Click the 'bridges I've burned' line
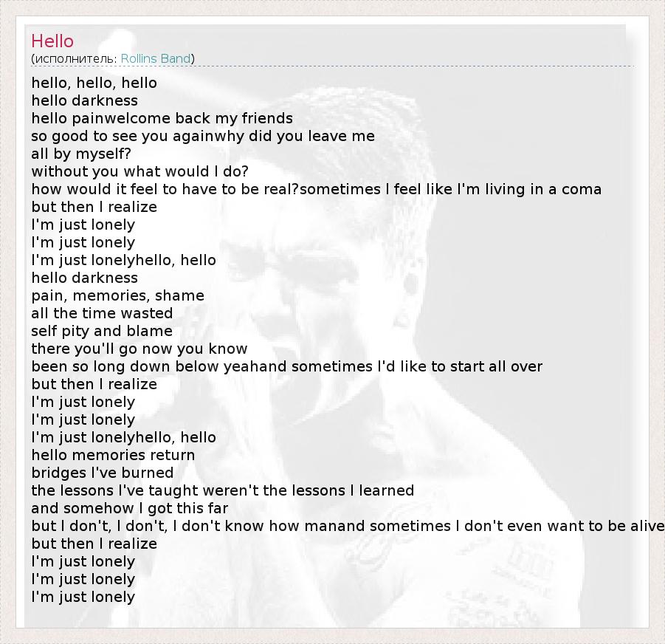Screen dimensions: 665x644 (x=102, y=473)
